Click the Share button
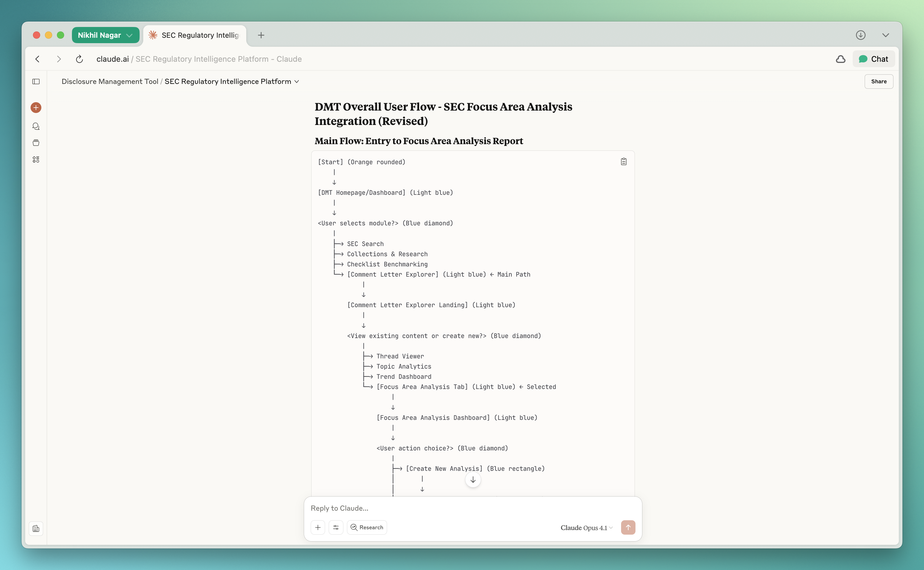Image resolution: width=924 pixels, height=570 pixels. click(x=878, y=82)
